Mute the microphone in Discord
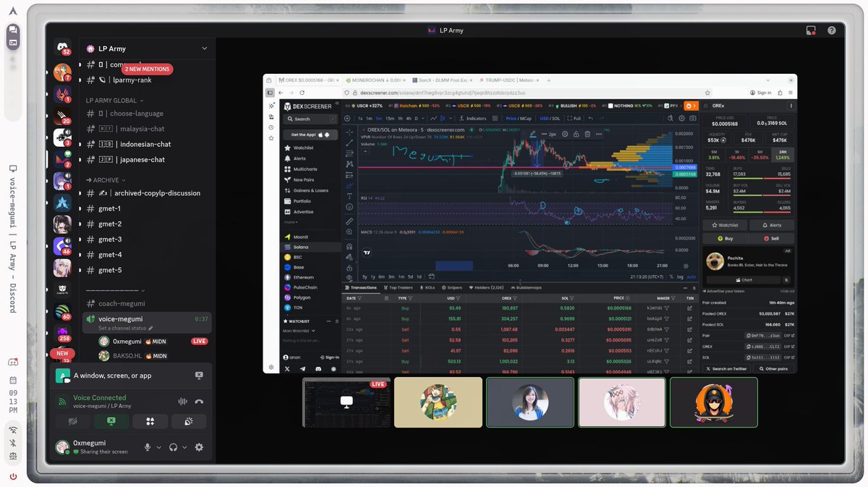The image size is (868, 487). coord(148,447)
